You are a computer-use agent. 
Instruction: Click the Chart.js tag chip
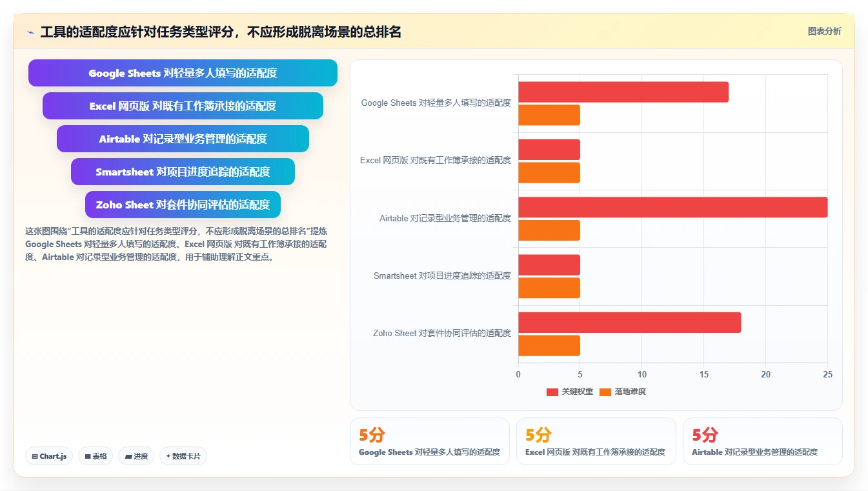[50, 456]
